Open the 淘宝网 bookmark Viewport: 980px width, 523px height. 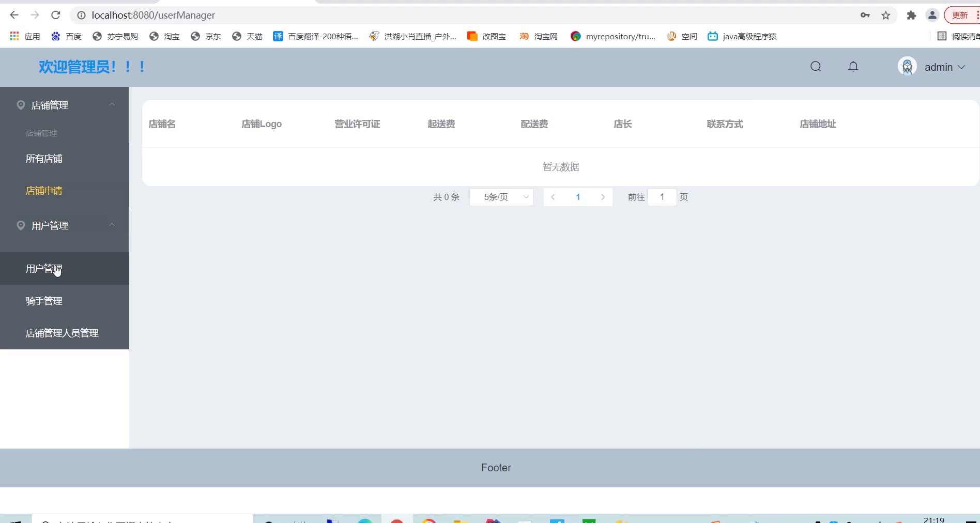click(539, 36)
